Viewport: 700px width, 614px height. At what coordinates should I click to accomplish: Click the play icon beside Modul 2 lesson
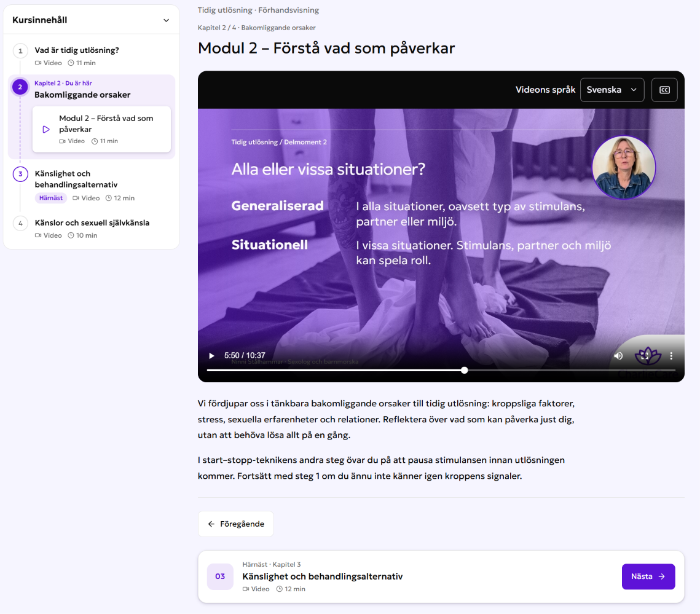[x=46, y=130]
